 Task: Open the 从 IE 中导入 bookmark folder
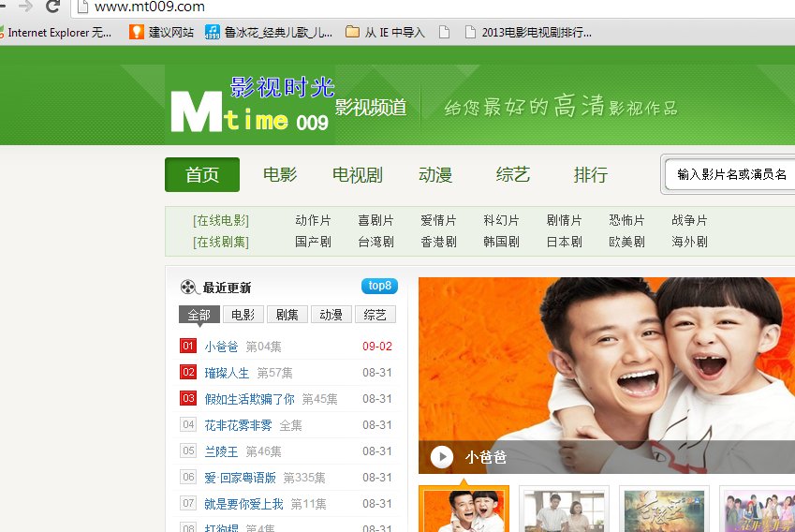point(385,33)
